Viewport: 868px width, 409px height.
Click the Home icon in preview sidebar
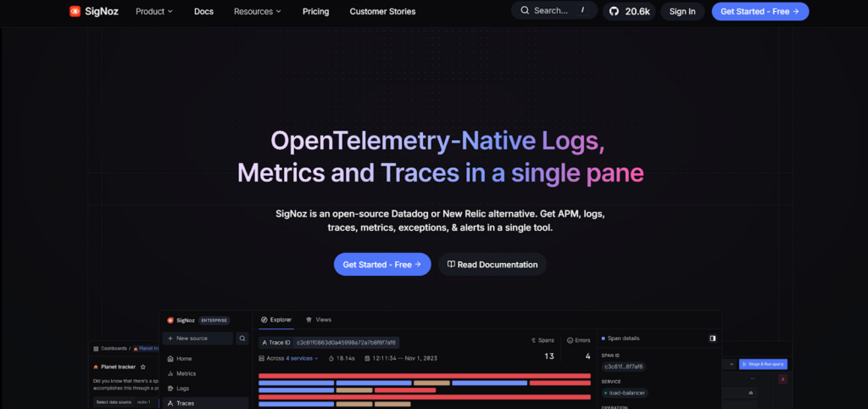[170, 359]
